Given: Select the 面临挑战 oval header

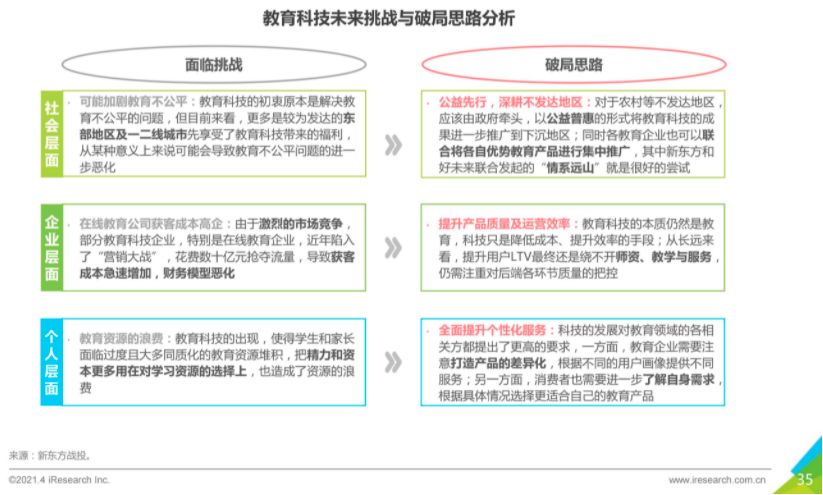Looking at the screenshot, I should 214,65.
